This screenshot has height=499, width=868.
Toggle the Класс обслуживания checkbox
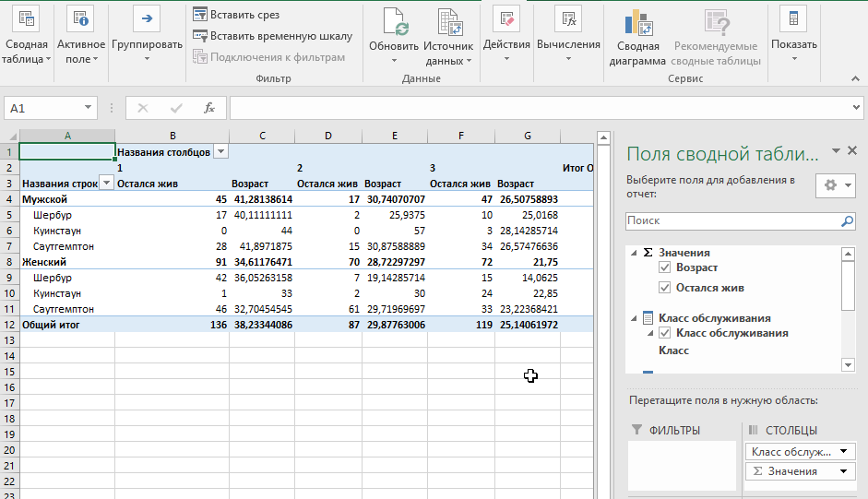click(x=665, y=333)
